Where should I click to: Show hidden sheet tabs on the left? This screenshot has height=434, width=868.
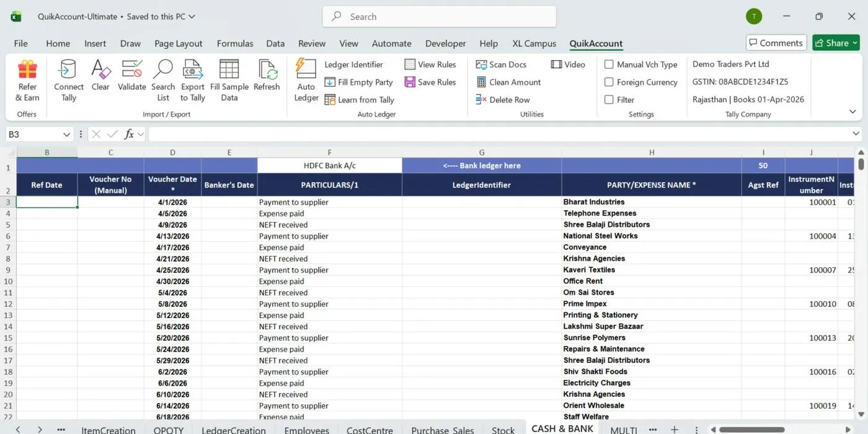[61, 429]
